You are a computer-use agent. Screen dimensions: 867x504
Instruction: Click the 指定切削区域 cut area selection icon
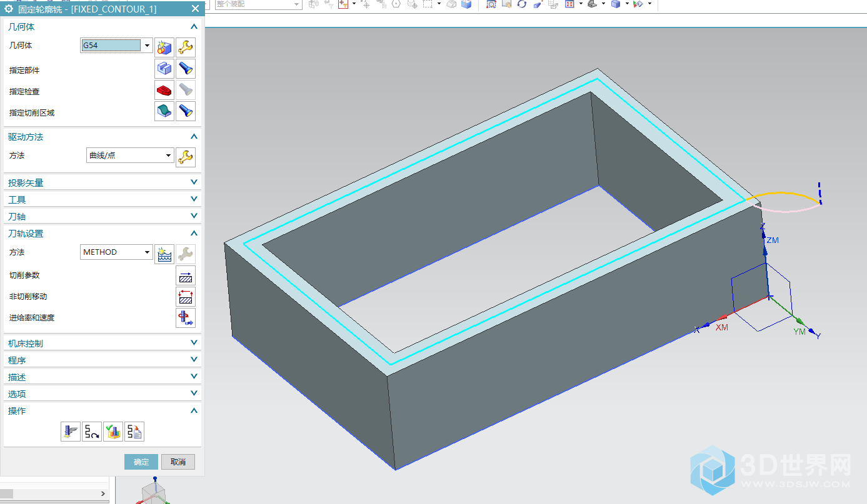point(164,111)
